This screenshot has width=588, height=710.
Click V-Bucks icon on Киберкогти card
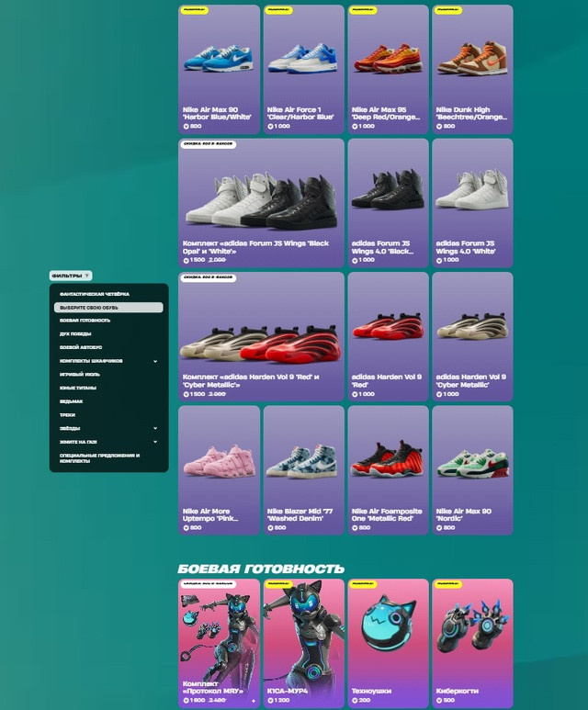click(x=439, y=701)
